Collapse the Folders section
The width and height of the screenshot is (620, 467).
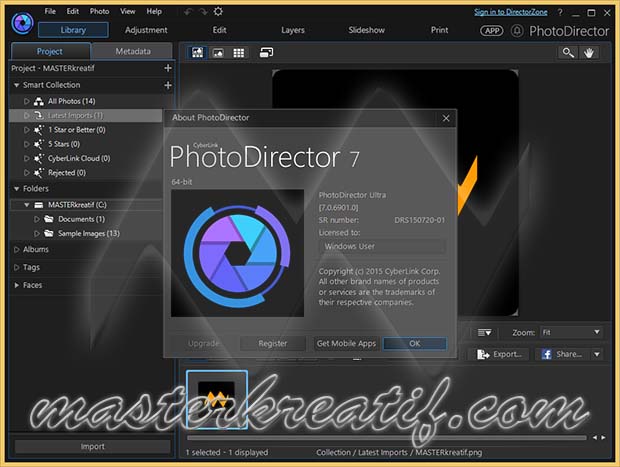pos(17,189)
